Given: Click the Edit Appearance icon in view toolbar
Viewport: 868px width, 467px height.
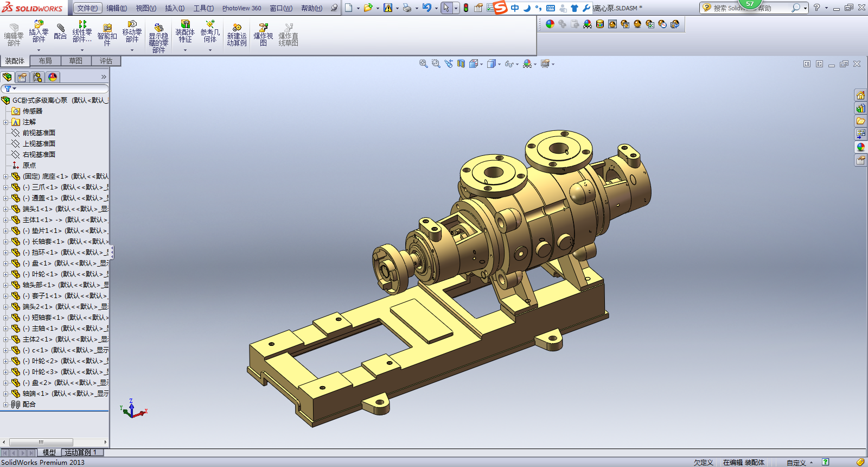Looking at the screenshot, I should click(x=527, y=64).
